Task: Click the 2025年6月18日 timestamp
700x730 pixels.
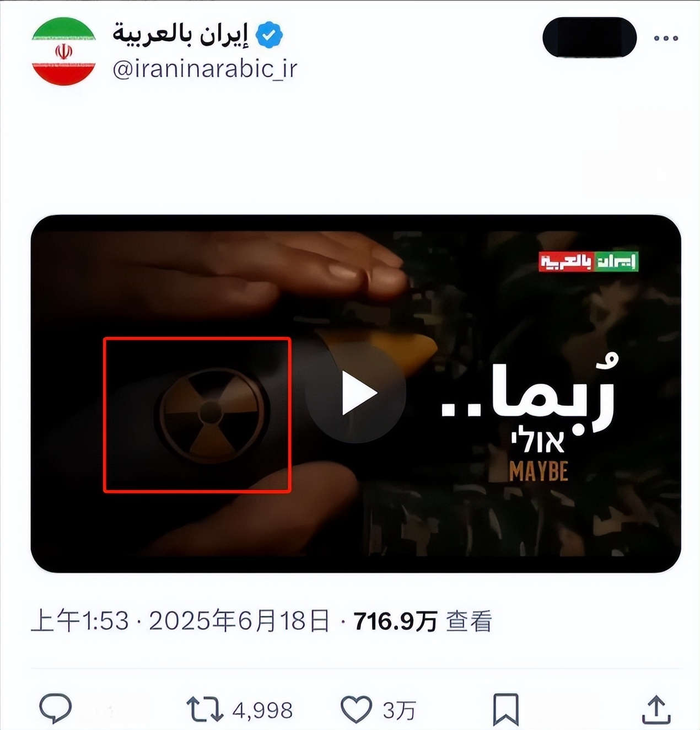Action: click(239, 621)
